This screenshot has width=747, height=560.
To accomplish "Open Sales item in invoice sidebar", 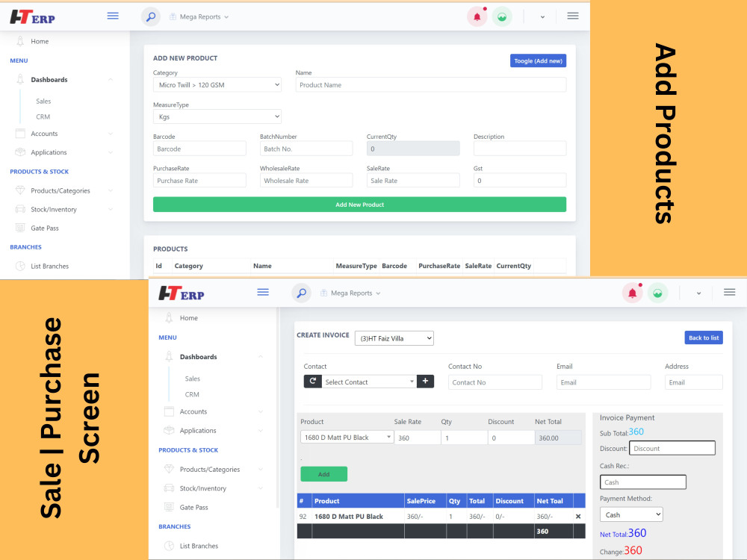I will click(193, 379).
